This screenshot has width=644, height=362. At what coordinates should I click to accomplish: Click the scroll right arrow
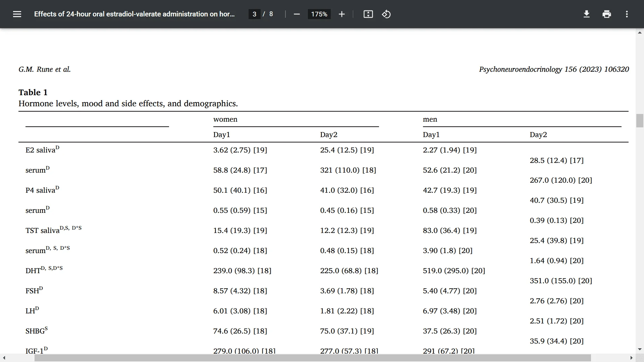click(x=631, y=358)
